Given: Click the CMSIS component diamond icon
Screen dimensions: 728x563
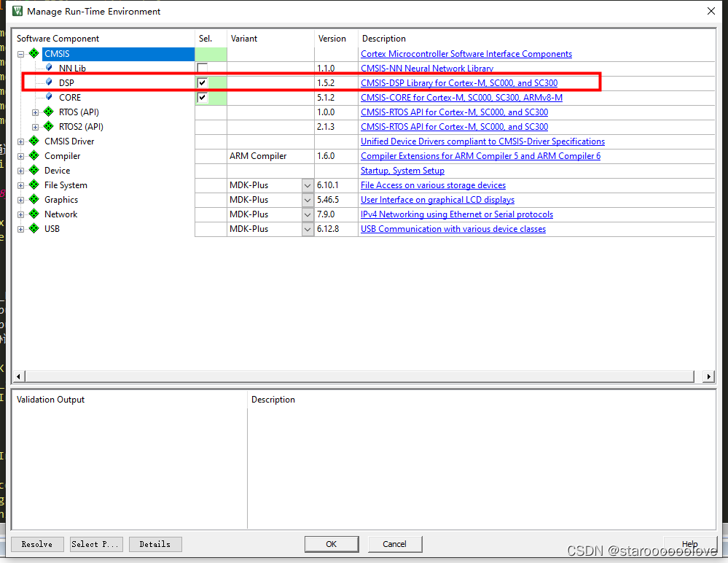Looking at the screenshot, I should [33, 53].
